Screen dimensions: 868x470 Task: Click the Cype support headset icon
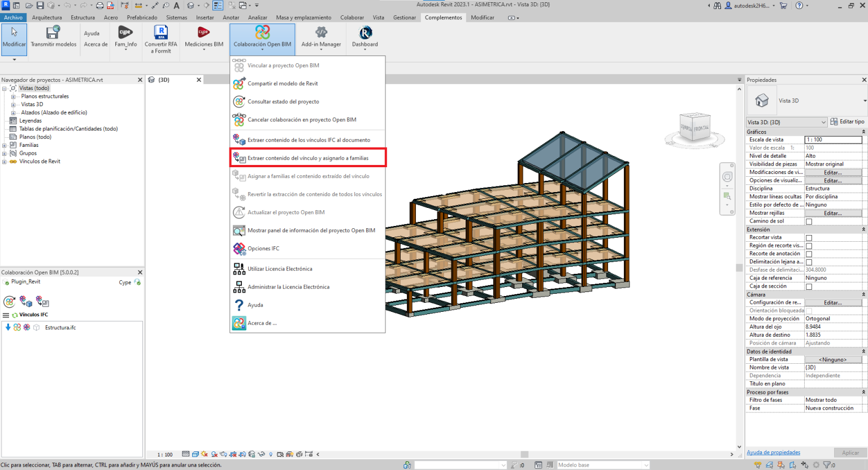tap(137, 282)
